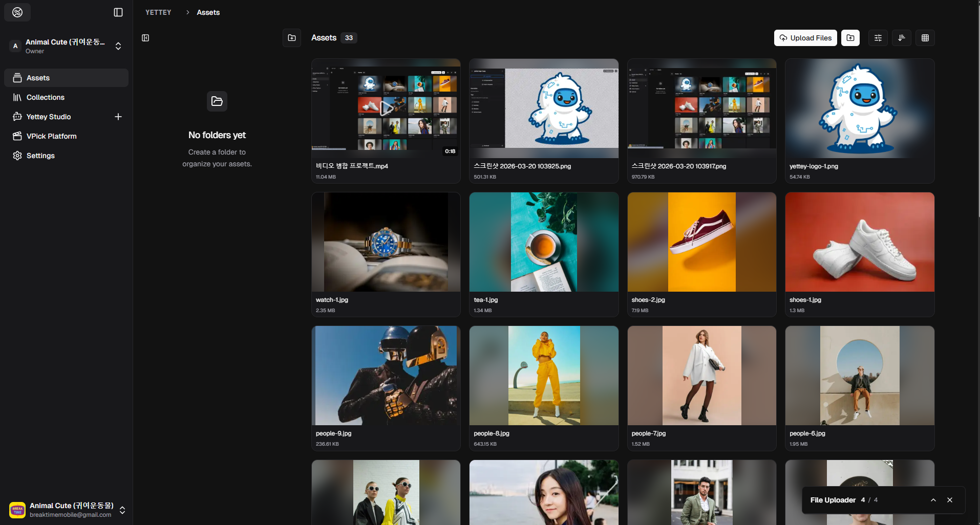Collapse the folders panel
This screenshot has width=980, height=525.
[x=145, y=38]
